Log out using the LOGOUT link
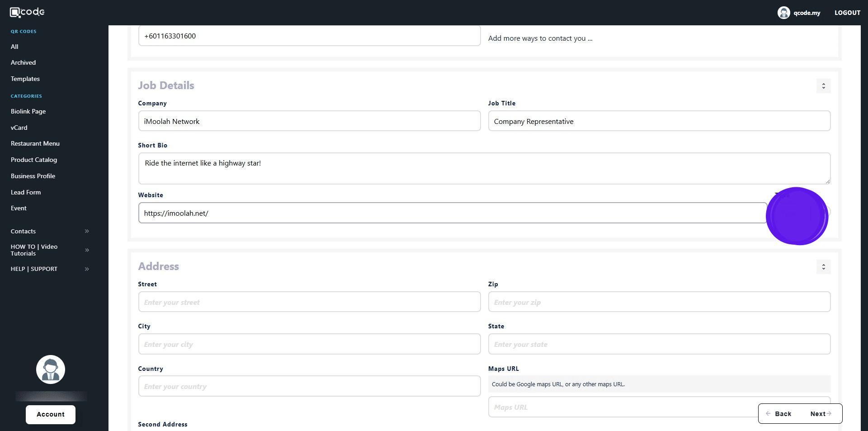Image resolution: width=868 pixels, height=431 pixels. 847,13
